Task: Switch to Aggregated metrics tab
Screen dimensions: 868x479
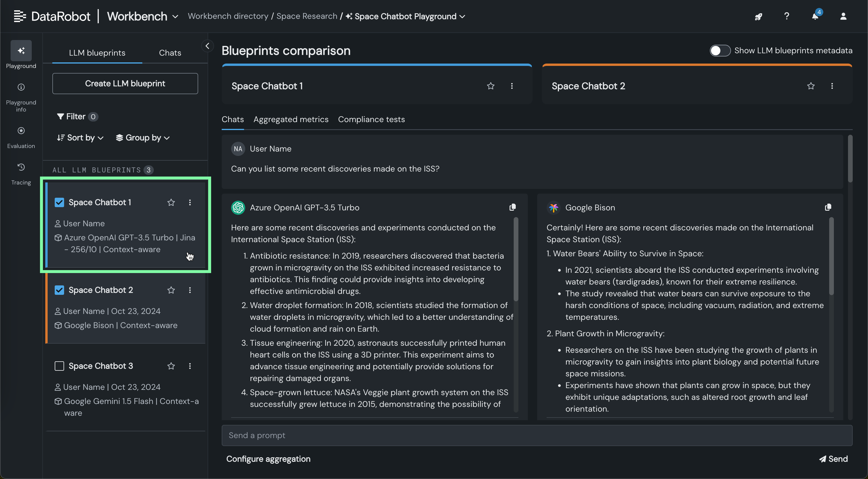Action: (291, 119)
